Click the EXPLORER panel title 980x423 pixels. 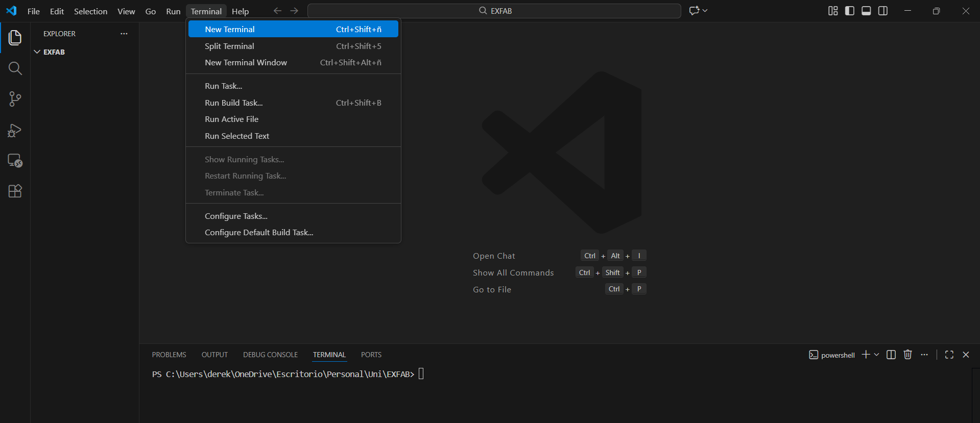(59, 34)
